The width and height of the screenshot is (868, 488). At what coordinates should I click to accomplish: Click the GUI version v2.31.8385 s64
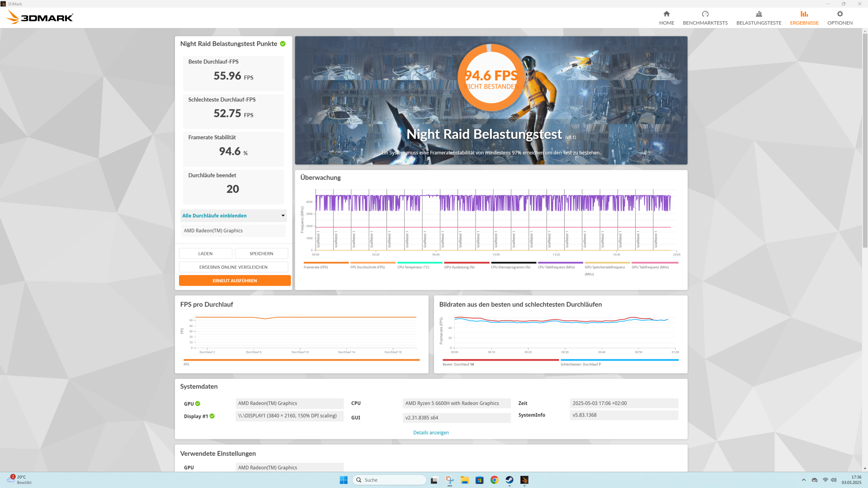tap(457, 418)
